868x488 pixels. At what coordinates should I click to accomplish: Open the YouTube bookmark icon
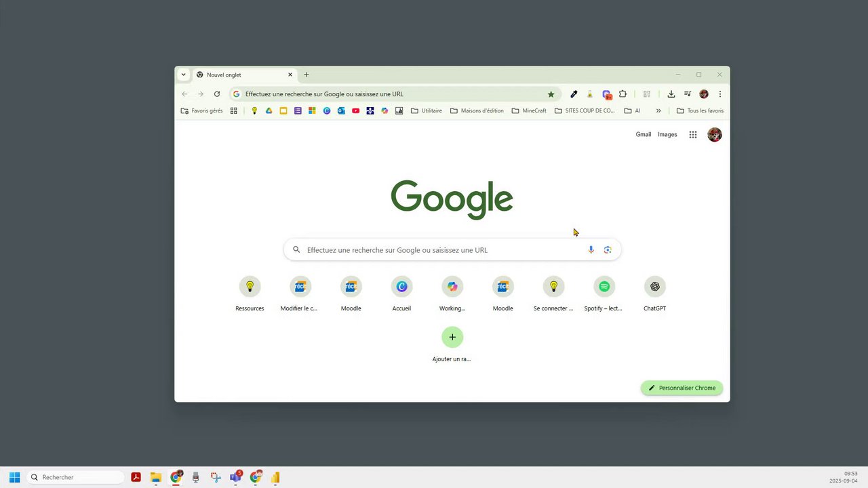(x=355, y=110)
